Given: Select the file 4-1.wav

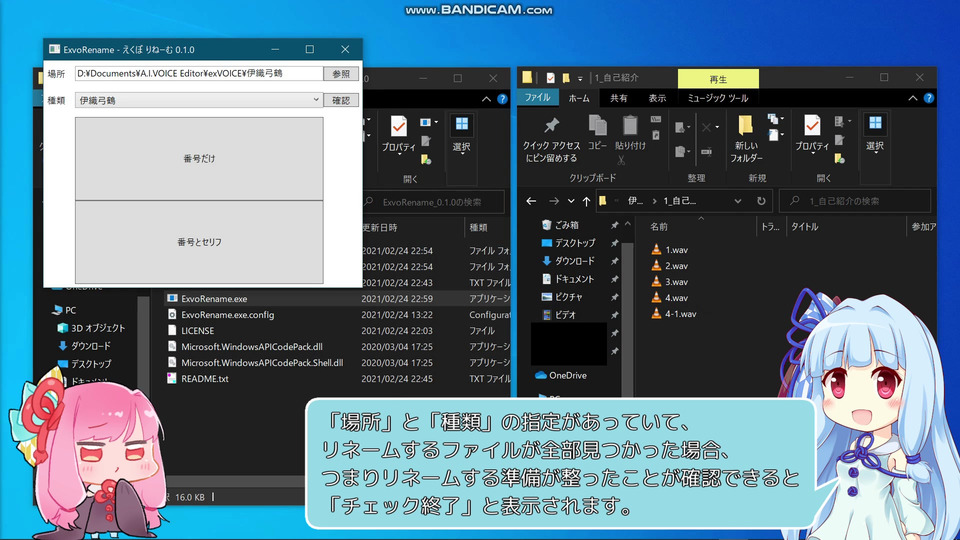Looking at the screenshot, I should point(673,313).
